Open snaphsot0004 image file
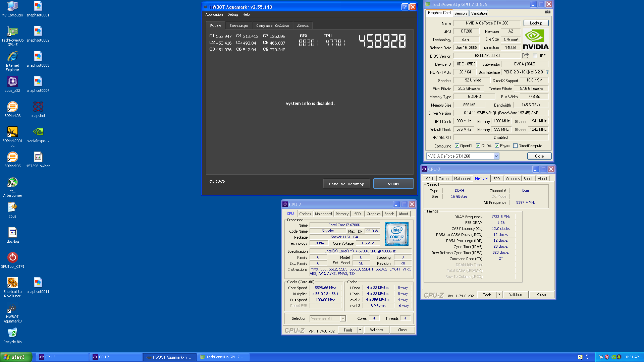Image resolution: width=644 pixels, height=362 pixels. (x=38, y=84)
